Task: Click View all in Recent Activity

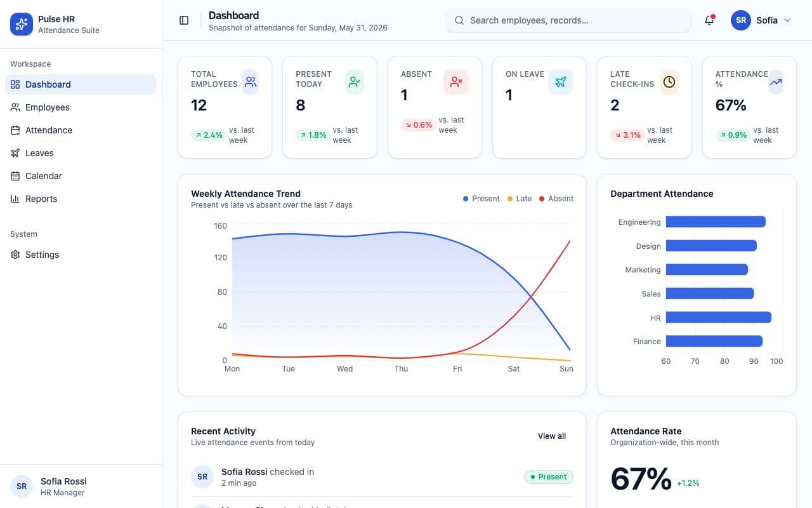Action: point(552,436)
